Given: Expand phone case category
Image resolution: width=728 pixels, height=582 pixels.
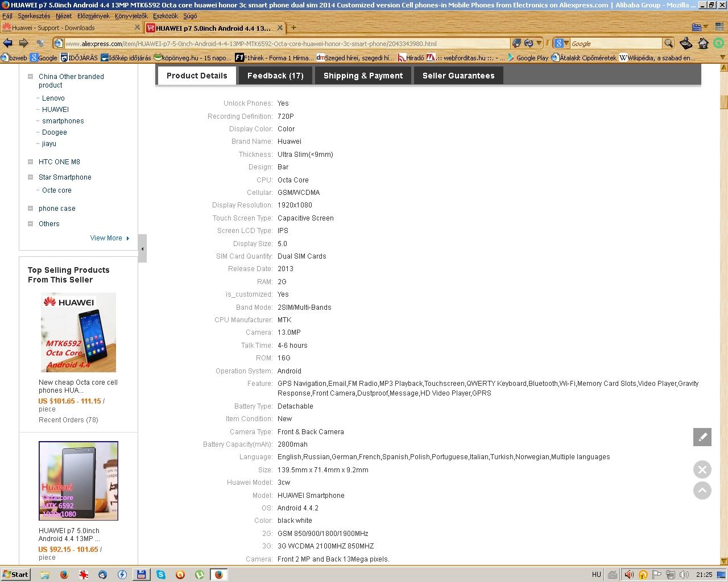Looking at the screenshot, I should click(x=31, y=209).
